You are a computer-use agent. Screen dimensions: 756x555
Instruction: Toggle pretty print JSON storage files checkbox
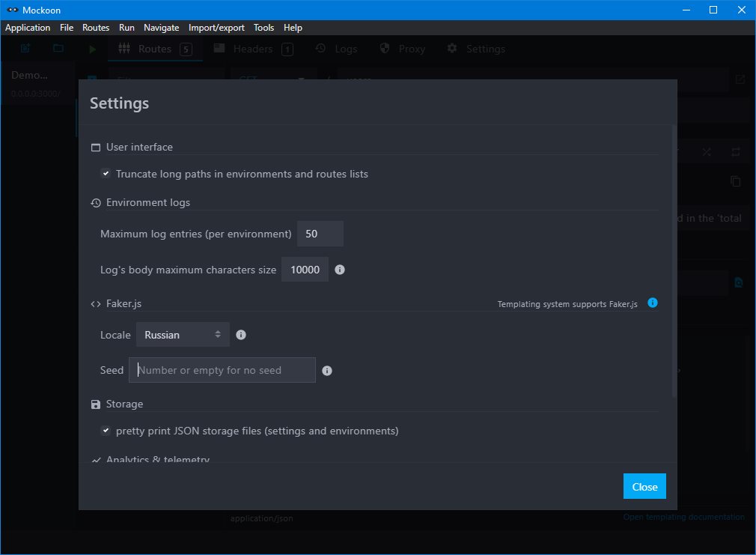(105, 430)
